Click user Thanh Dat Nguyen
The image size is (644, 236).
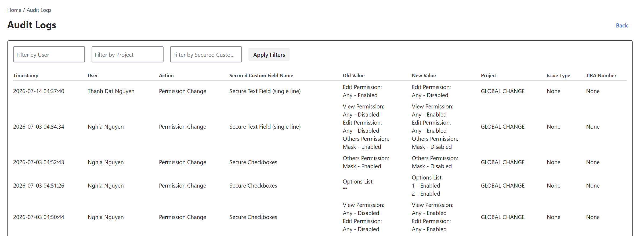click(111, 91)
